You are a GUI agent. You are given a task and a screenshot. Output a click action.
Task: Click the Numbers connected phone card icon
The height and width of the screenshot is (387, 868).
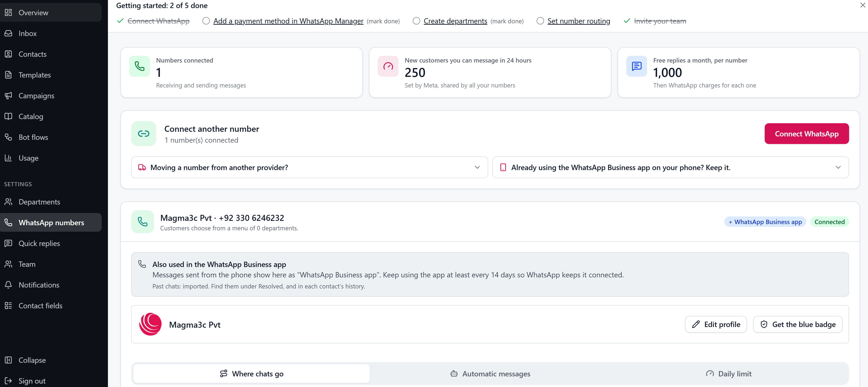point(140,66)
